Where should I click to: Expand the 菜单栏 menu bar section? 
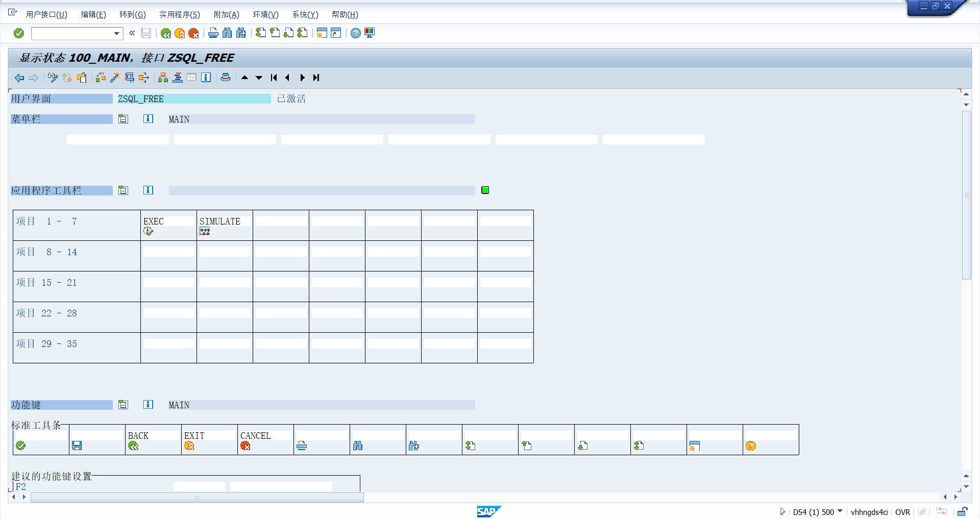coord(123,119)
